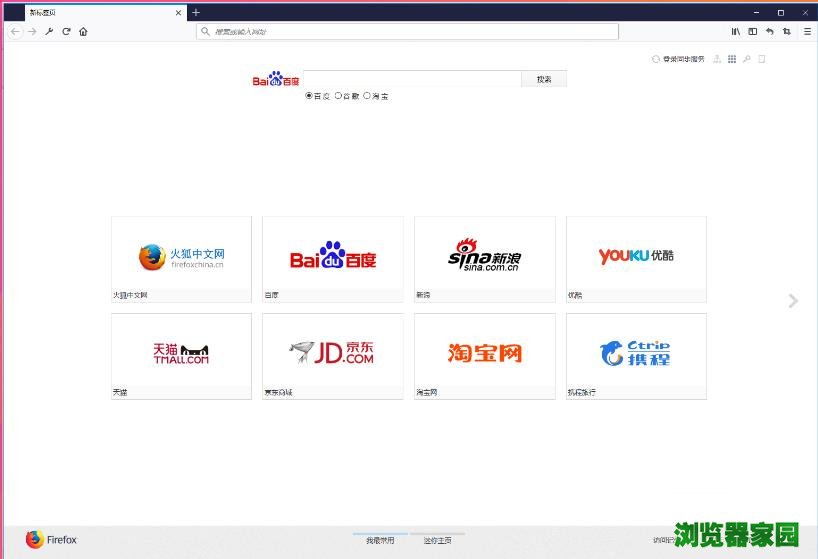Click the key-shaped icon in page header

[x=747, y=59]
